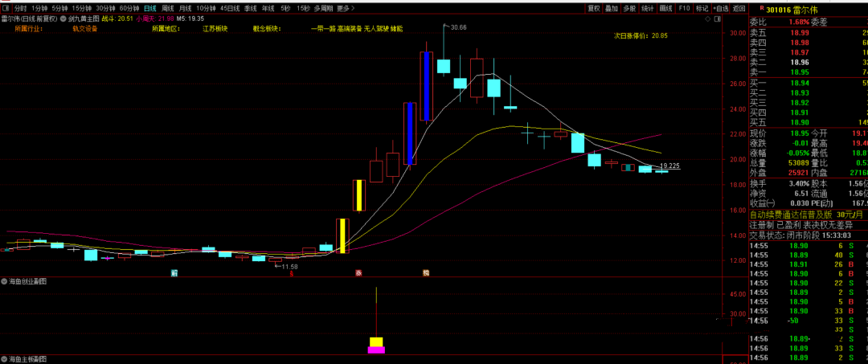868x364 pixels.
Task: Select the 30分钟 period tab
Action: point(105,8)
